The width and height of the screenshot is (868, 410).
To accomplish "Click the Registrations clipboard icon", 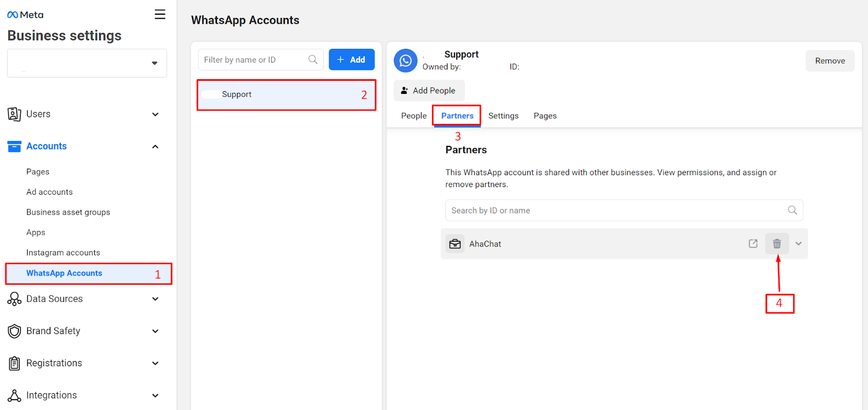I will 14,363.
